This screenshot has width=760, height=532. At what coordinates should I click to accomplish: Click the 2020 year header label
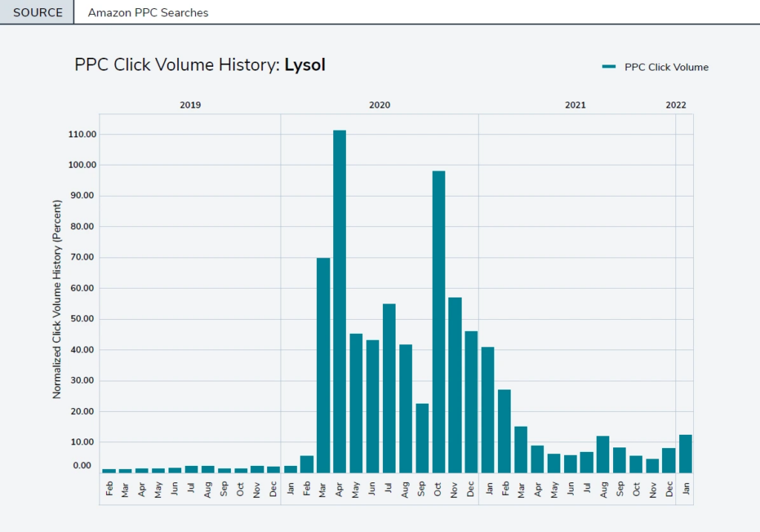click(x=379, y=105)
